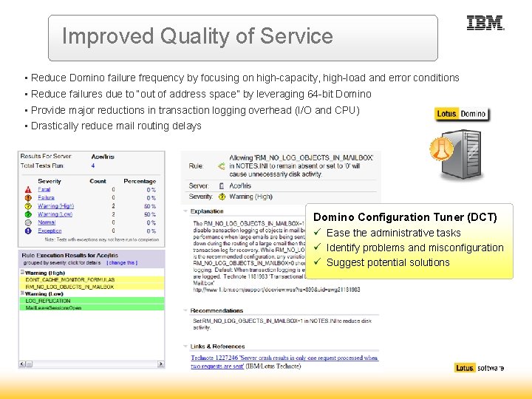Screen dimensions: 532x399
Task: Select RM_NO_LOG_OBJECTS_IN_MAILBOX rule row
Action: click(92, 287)
